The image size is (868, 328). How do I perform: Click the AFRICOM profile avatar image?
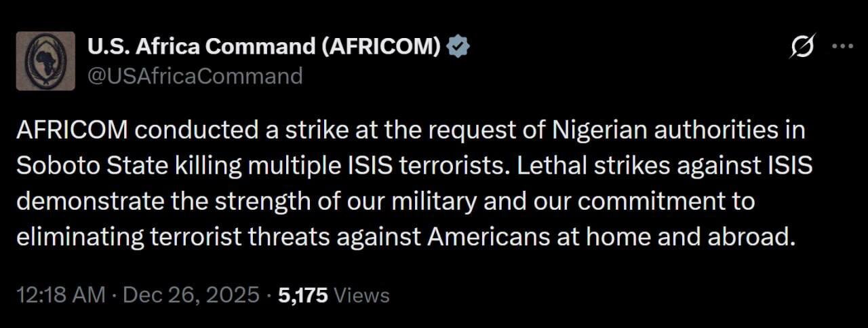pyautogui.click(x=45, y=60)
